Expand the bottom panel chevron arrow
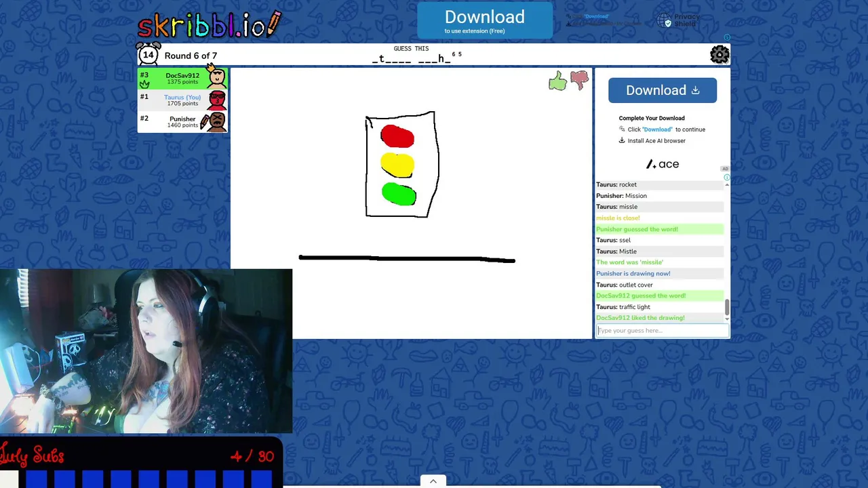868x488 pixels. point(433,481)
